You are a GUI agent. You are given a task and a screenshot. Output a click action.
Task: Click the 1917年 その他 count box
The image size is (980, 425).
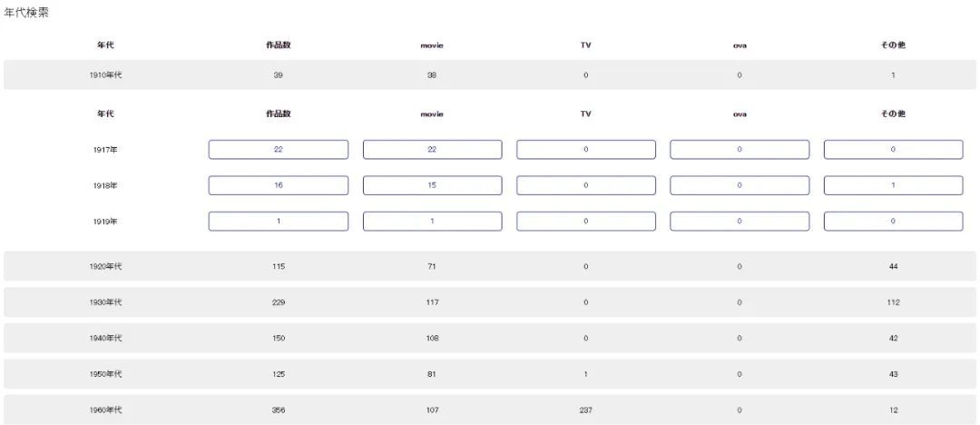pyautogui.click(x=893, y=150)
